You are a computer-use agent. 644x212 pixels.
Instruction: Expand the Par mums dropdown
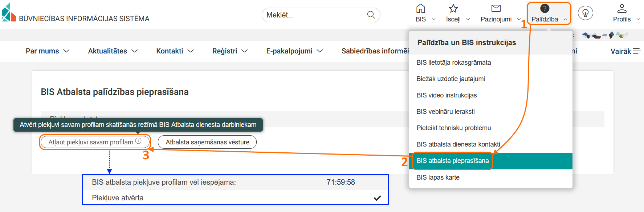point(47,51)
